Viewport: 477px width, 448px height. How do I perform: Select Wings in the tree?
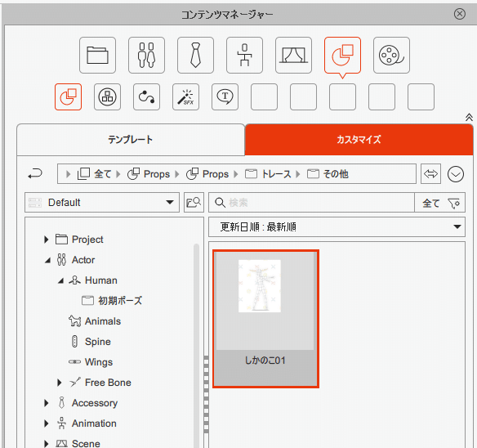(91, 362)
